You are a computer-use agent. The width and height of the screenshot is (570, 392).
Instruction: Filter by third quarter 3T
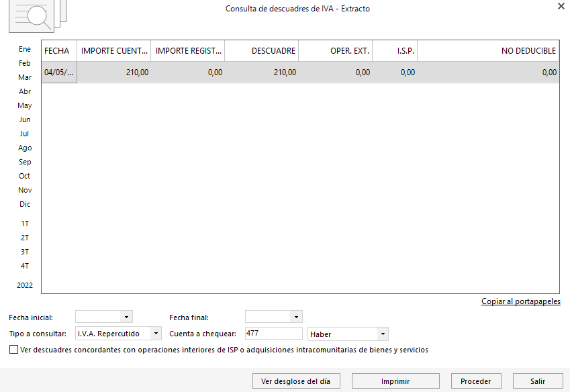pyautogui.click(x=24, y=252)
